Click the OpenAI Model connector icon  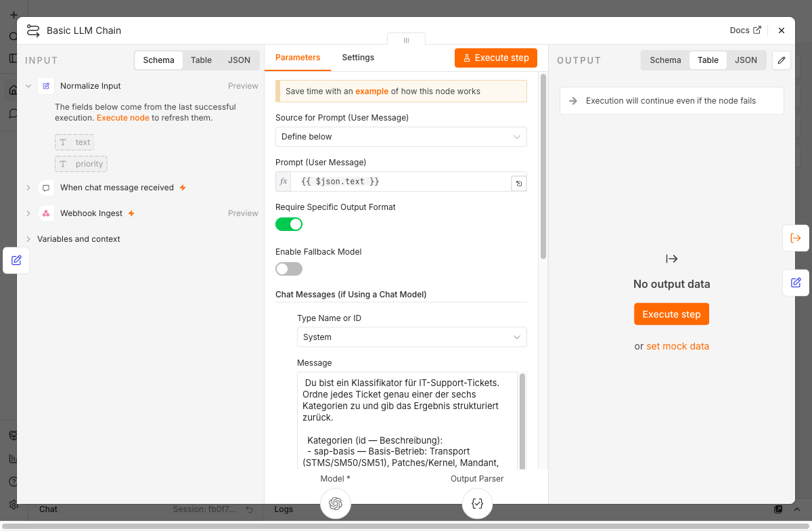pyautogui.click(x=336, y=503)
